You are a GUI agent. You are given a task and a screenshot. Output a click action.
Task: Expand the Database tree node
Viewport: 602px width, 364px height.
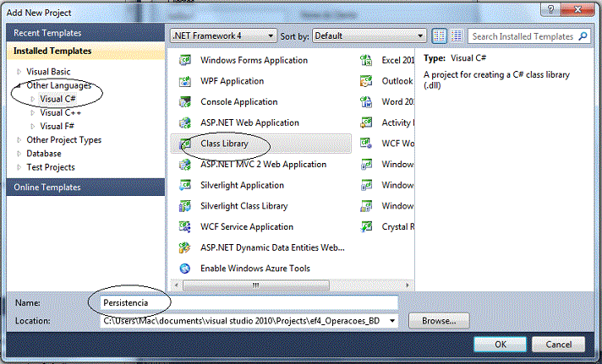click(x=19, y=154)
